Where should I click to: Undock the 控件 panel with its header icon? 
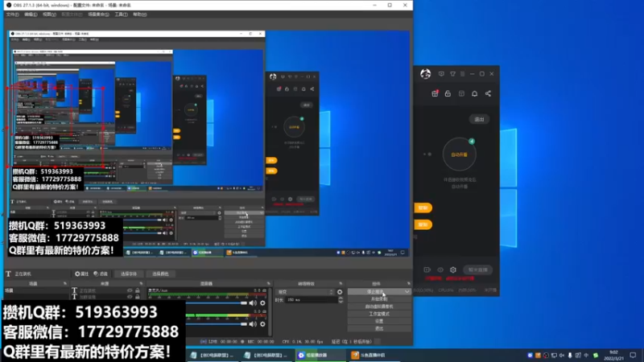pyautogui.click(x=408, y=284)
